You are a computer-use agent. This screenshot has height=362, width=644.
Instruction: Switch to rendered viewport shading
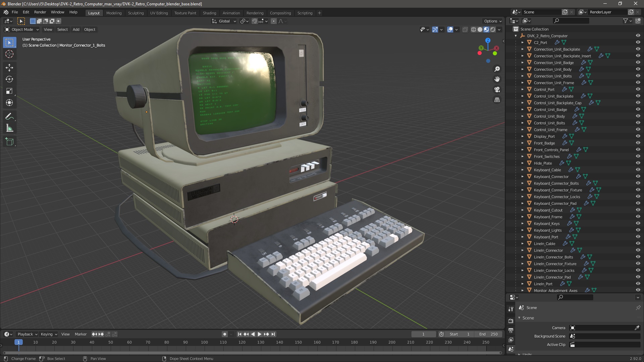[x=493, y=29]
